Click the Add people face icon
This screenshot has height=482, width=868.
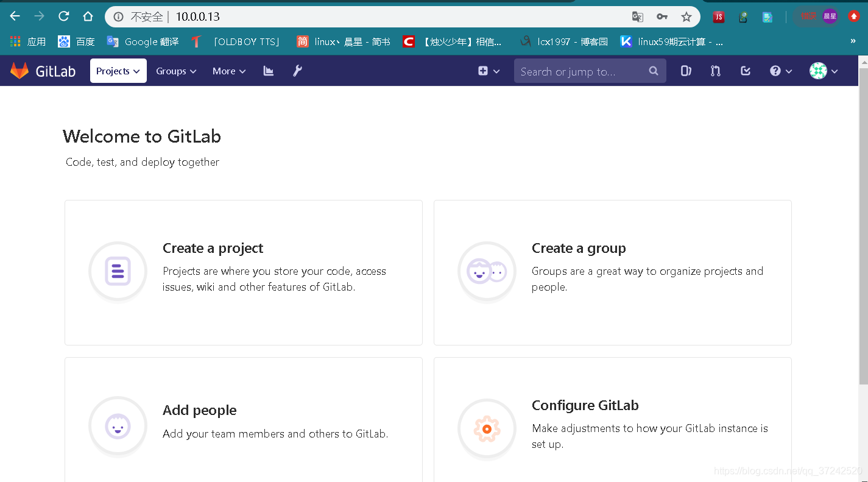118,427
